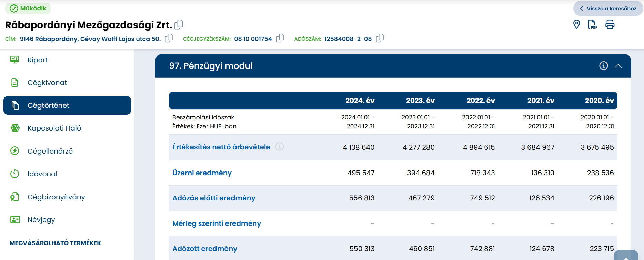Click the Adózott eredmény value 550 313

[362, 249]
